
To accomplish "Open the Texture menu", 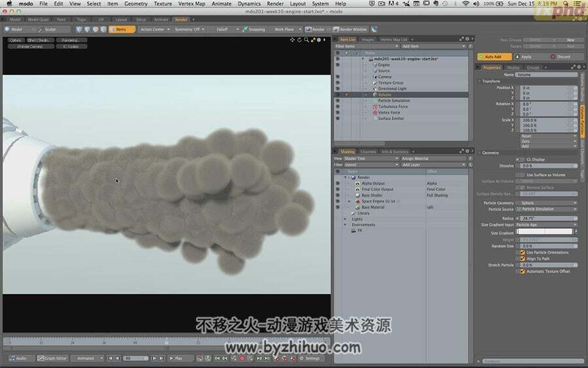I will coord(163,4).
